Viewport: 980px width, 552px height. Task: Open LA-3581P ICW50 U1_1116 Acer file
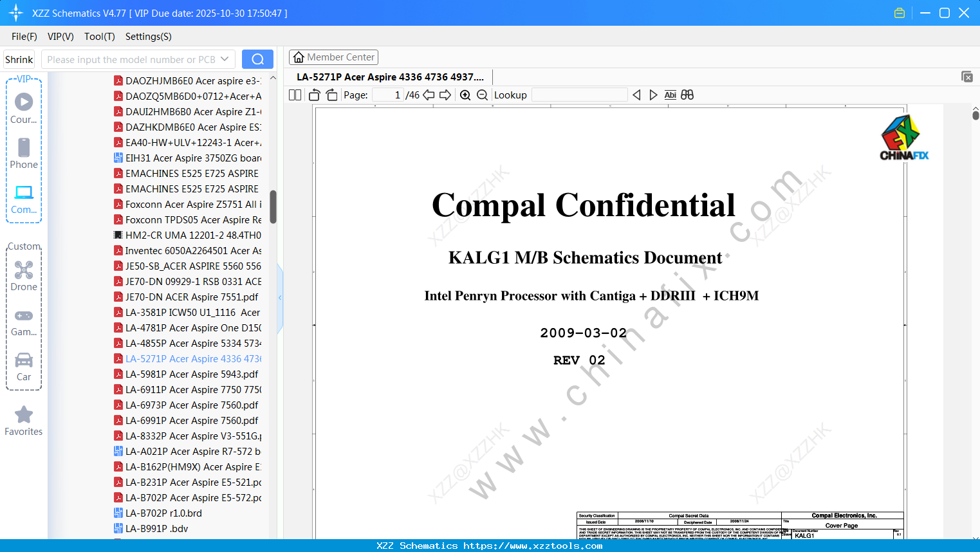point(187,313)
